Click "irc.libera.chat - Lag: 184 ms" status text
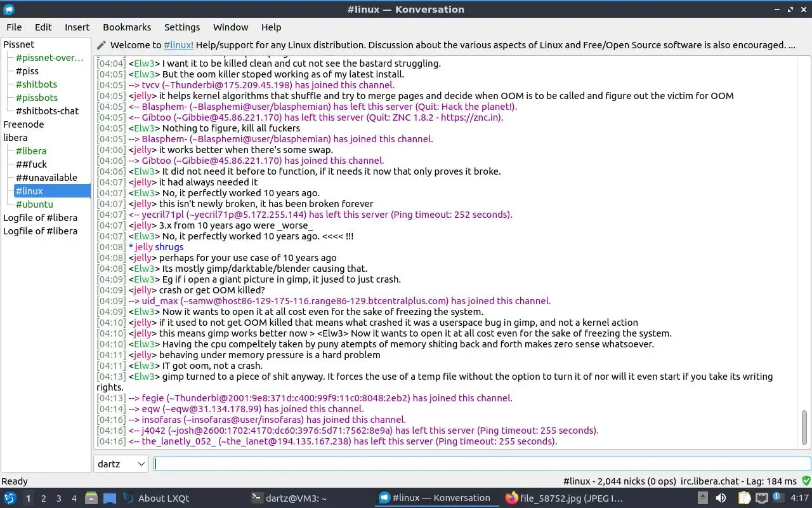The width and height of the screenshot is (812, 508). (738, 481)
